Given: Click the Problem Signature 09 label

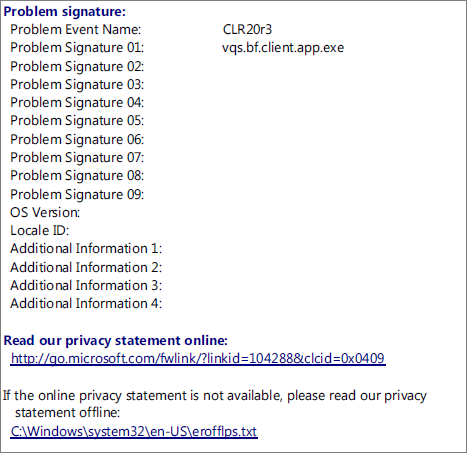Looking at the screenshot, I should click(x=77, y=195).
